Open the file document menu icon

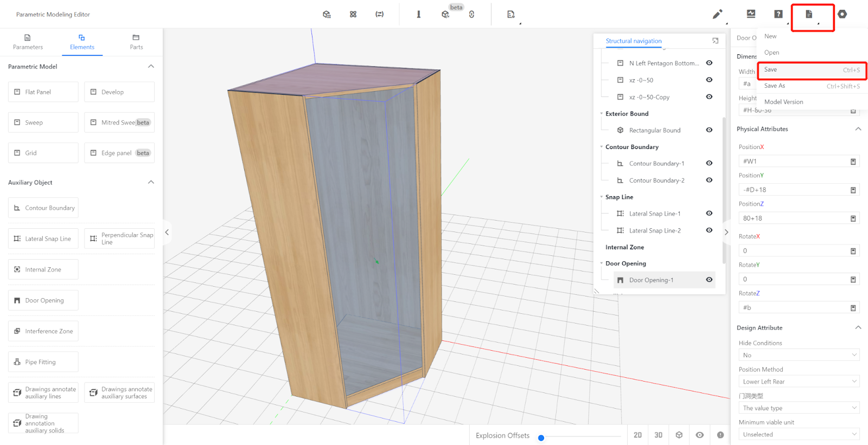tap(808, 15)
